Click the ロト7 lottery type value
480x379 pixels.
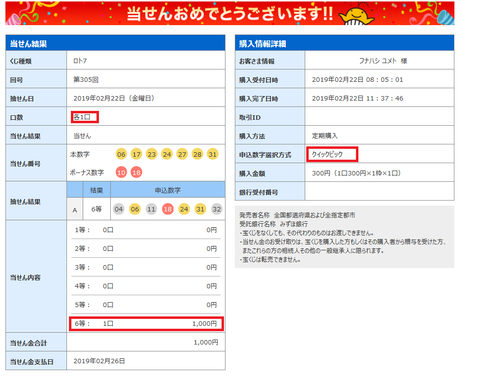(x=80, y=61)
